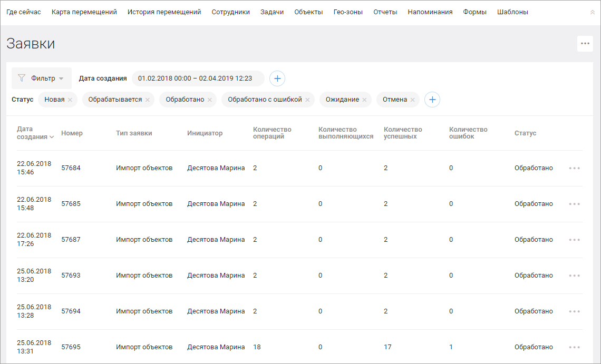Collapse the top navigation with the chevron
The width and height of the screenshot is (601, 364).
pyautogui.click(x=592, y=12)
